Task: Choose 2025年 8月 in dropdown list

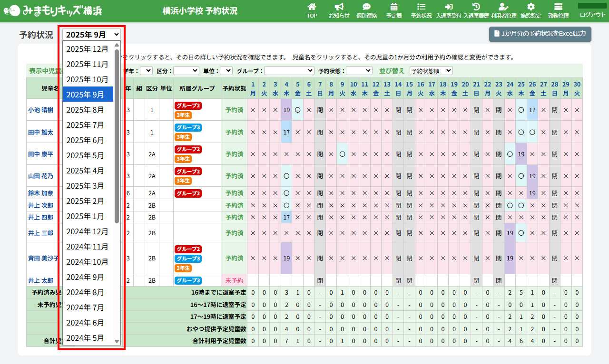Action: (88, 110)
